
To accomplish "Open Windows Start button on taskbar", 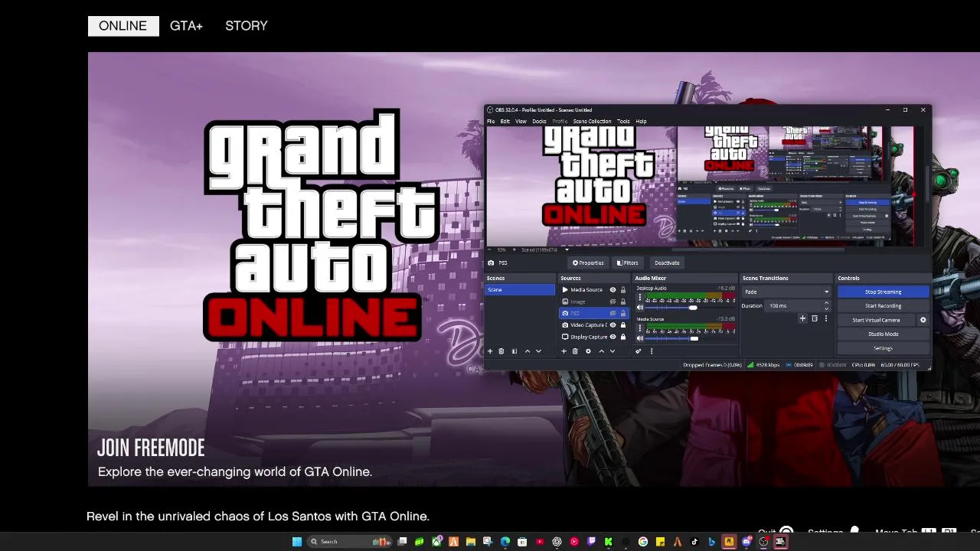I will [x=297, y=542].
